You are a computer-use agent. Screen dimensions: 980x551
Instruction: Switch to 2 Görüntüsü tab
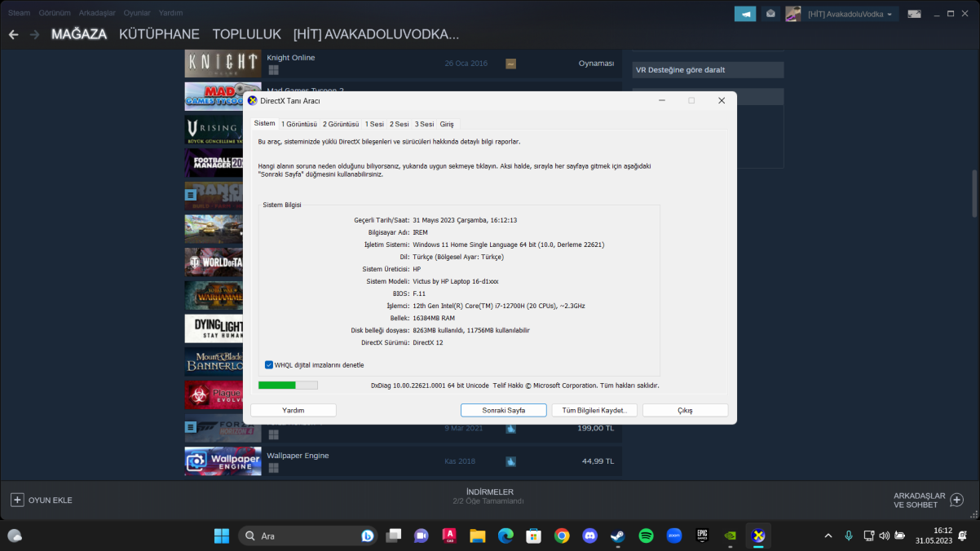341,124
